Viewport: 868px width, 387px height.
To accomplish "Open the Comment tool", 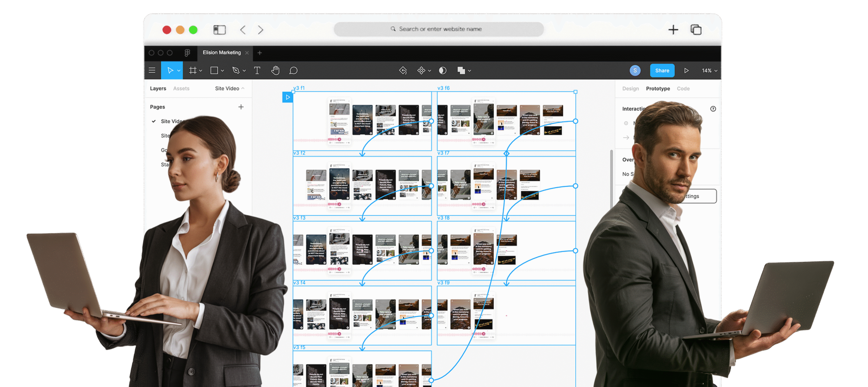I will [293, 70].
